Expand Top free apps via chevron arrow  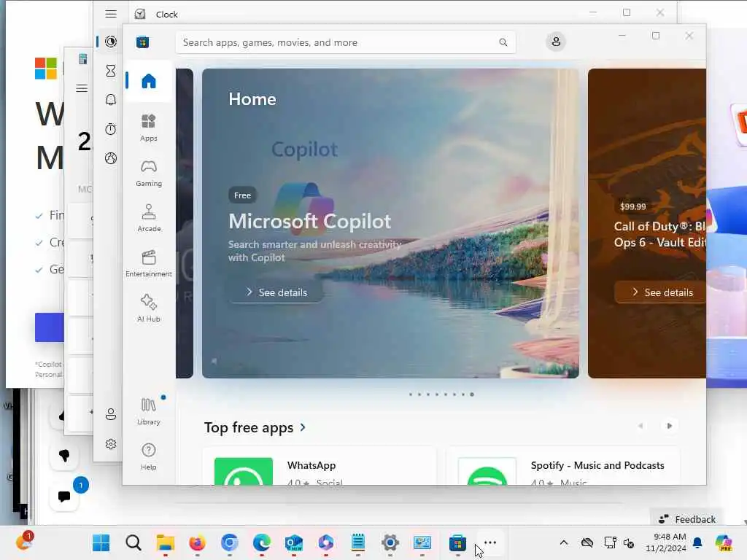pos(303,427)
